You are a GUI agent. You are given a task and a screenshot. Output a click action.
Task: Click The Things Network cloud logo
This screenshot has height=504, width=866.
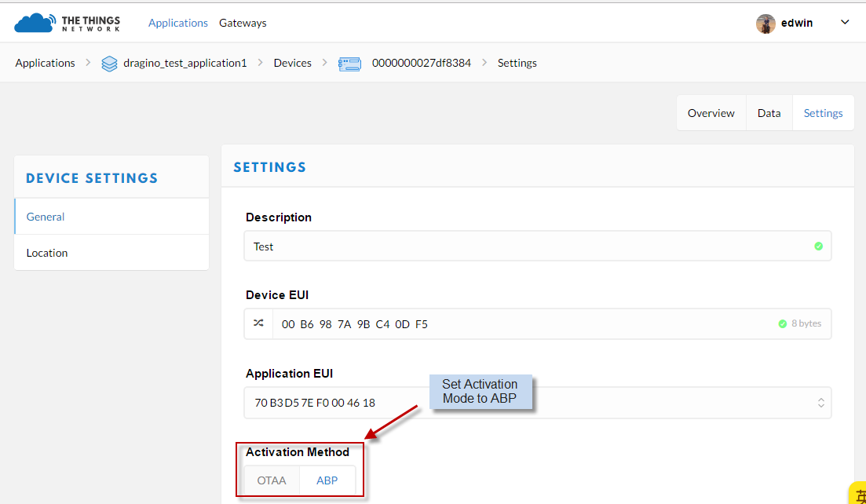67,24
